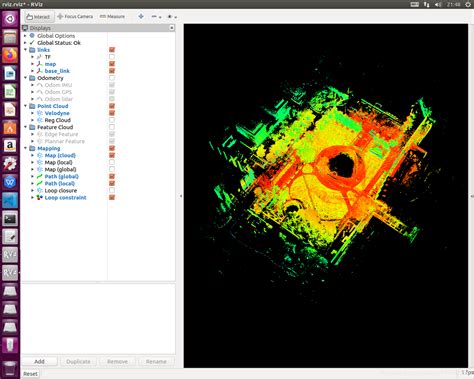The height and width of the screenshot is (379, 474).
Task: Open the Firefox browser from dock
Action: pos(10,55)
